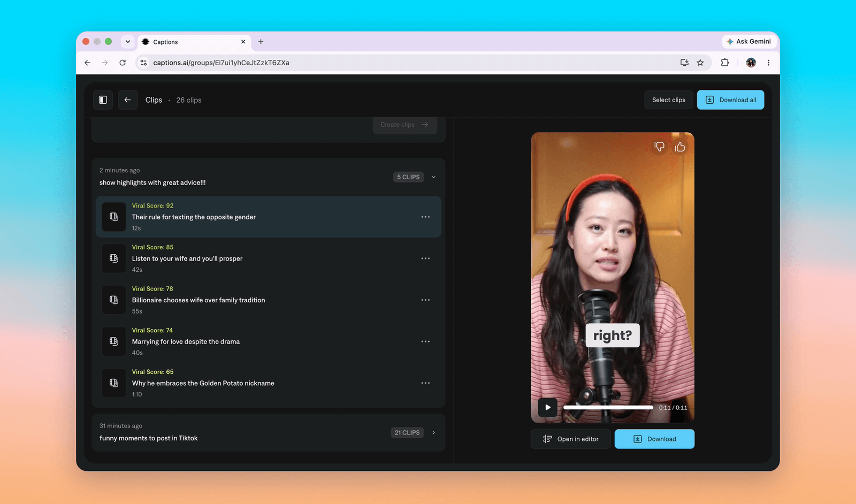Toggle the sidebar panel icon
Screen dimensions: 856x504
pos(103,100)
